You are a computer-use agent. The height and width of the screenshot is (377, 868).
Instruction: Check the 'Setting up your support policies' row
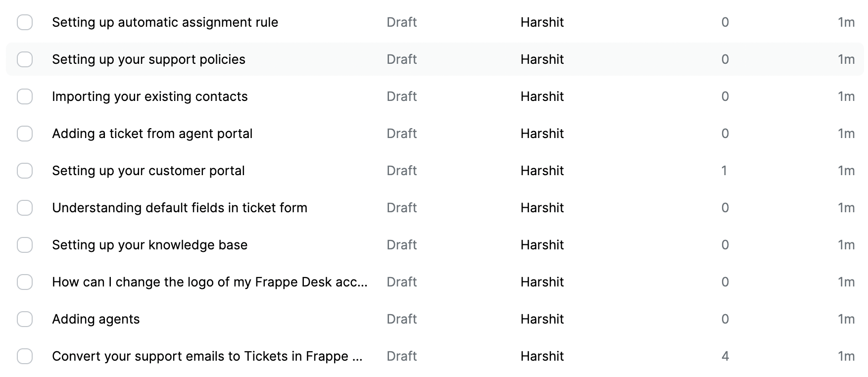click(25, 59)
